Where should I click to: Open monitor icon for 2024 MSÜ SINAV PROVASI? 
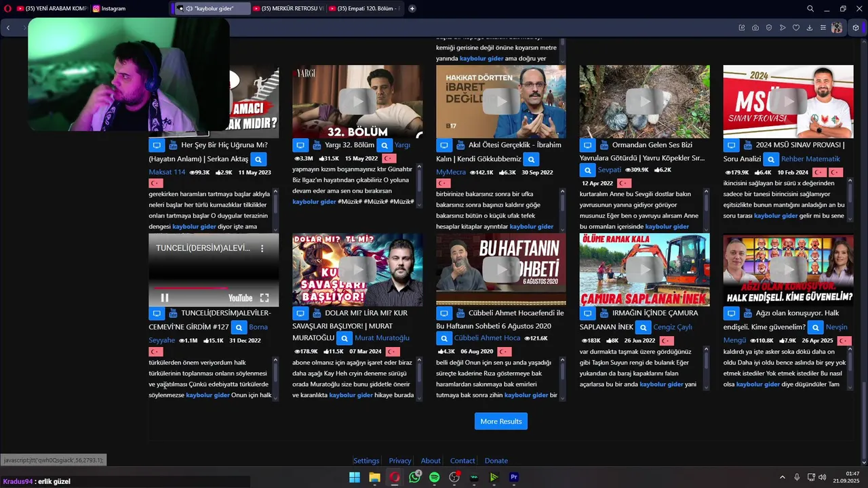(x=731, y=145)
